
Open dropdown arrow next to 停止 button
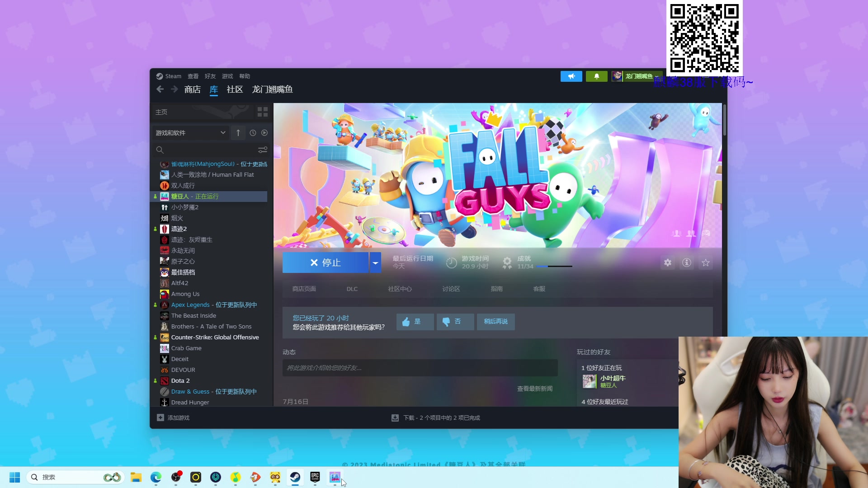[x=375, y=263]
